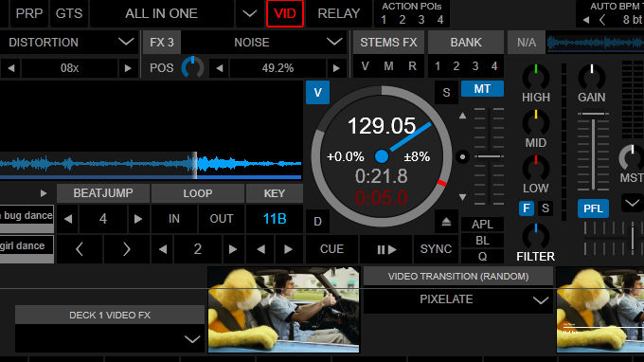The image size is (644, 362).
Task: Open the DECK 1 VIDEO FX dropdown
Action: pyautogui.click(x=192, y=339)
